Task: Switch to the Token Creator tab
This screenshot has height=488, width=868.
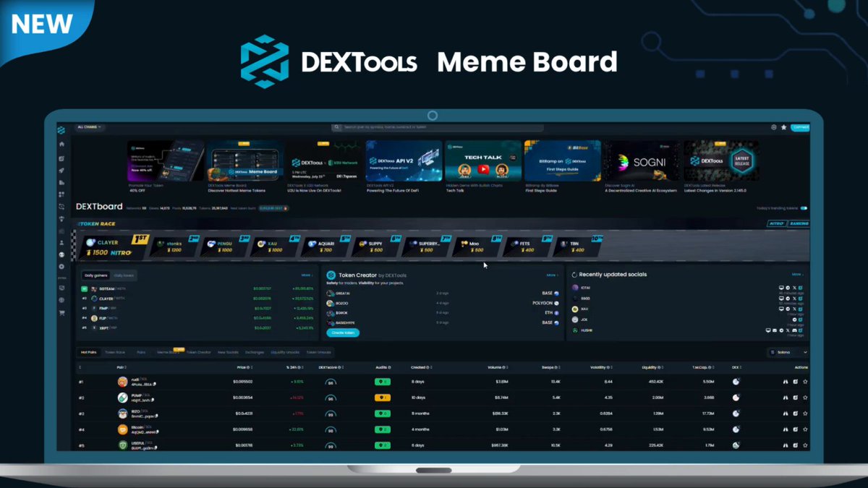Action: (x=199, y=352)
